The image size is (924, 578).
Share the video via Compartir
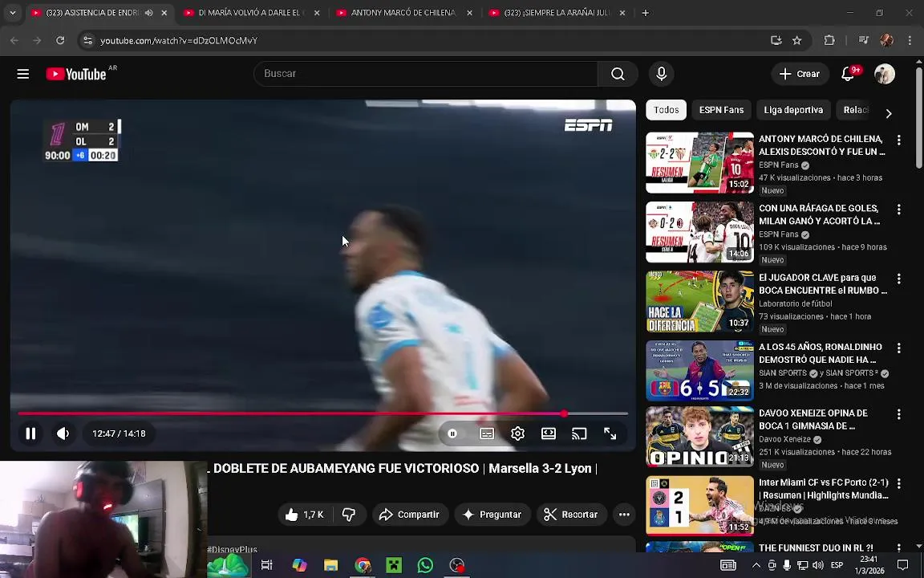[410, 515]
